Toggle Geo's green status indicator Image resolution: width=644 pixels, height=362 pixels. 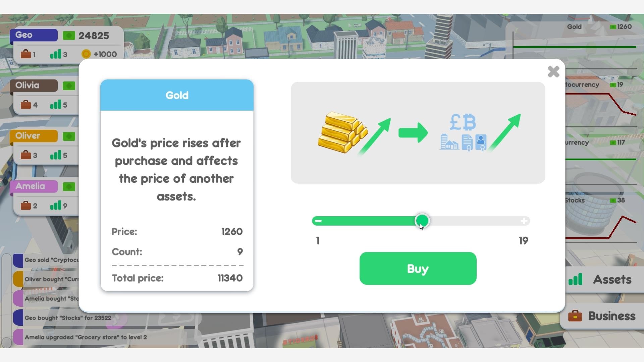tap(69, 35)
